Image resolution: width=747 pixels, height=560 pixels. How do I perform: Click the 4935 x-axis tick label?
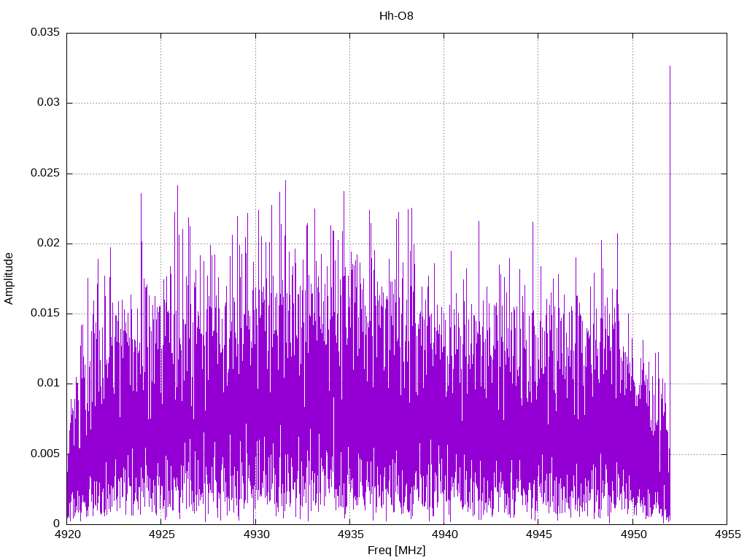point(349,535)
